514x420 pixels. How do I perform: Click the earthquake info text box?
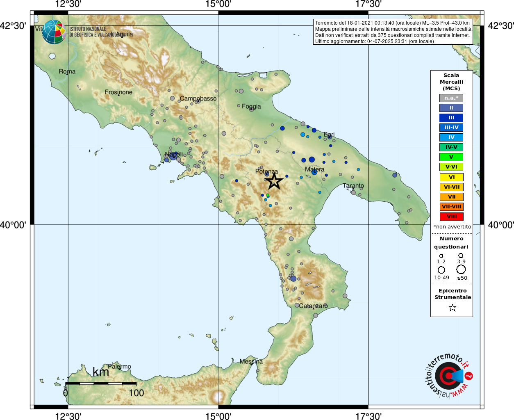[x=393, y=32]
